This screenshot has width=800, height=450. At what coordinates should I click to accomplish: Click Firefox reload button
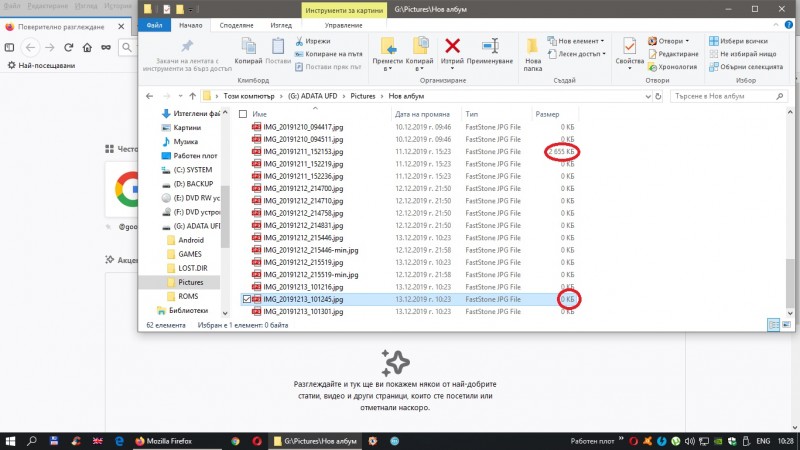(68, 47)
